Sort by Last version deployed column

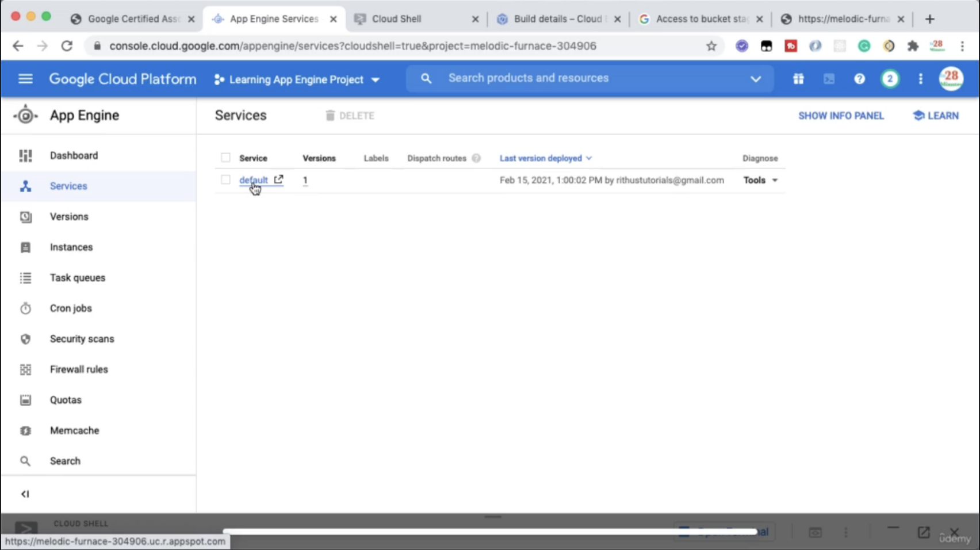tap(545, 158)
